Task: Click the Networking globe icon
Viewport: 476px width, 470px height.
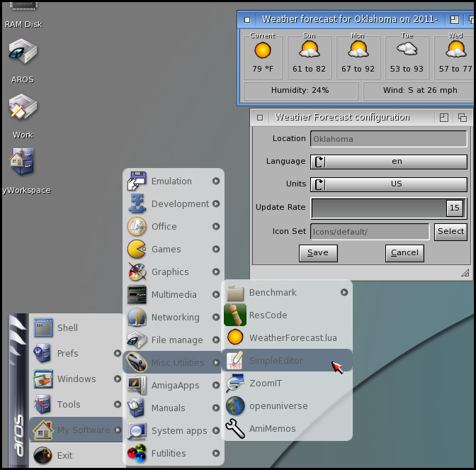Action: [x=137, y=317]
